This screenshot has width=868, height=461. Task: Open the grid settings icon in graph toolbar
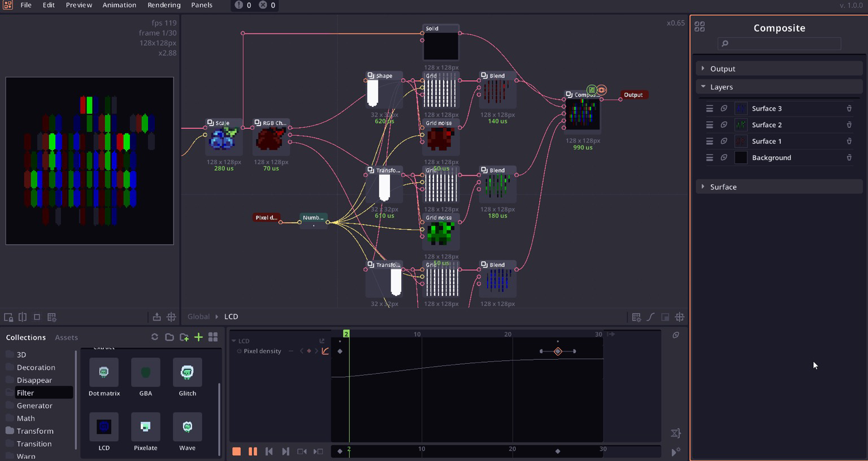pos(636,317)
